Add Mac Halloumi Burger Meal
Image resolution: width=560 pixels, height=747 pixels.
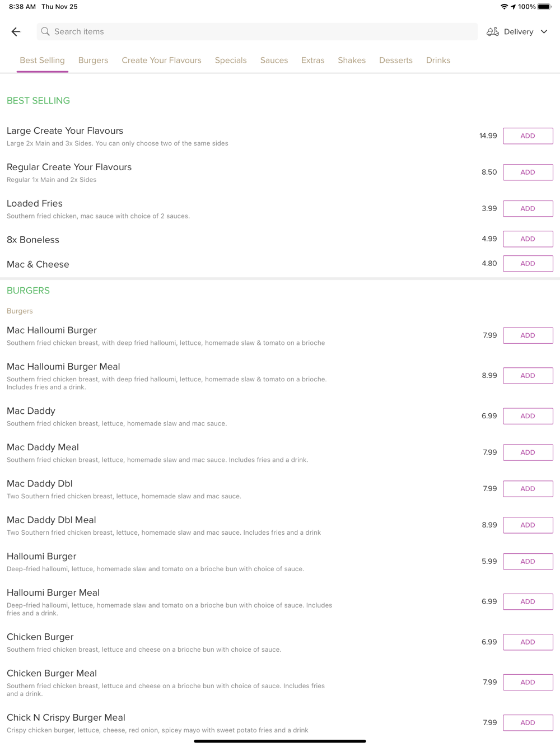[528, 376]
